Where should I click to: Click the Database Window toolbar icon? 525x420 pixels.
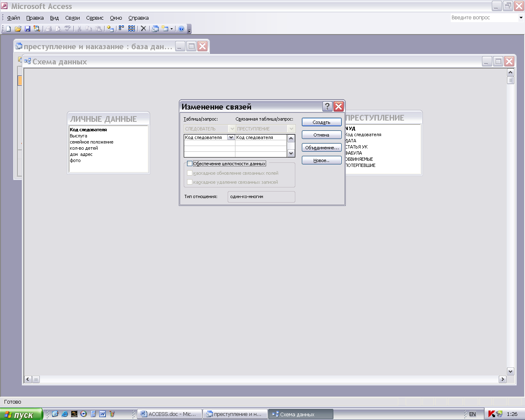click(155, 29)
